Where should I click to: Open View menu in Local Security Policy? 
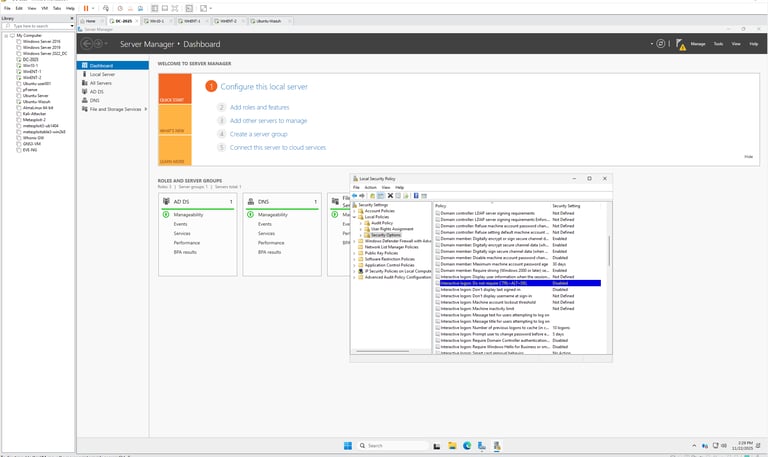(x=386, y=188)
